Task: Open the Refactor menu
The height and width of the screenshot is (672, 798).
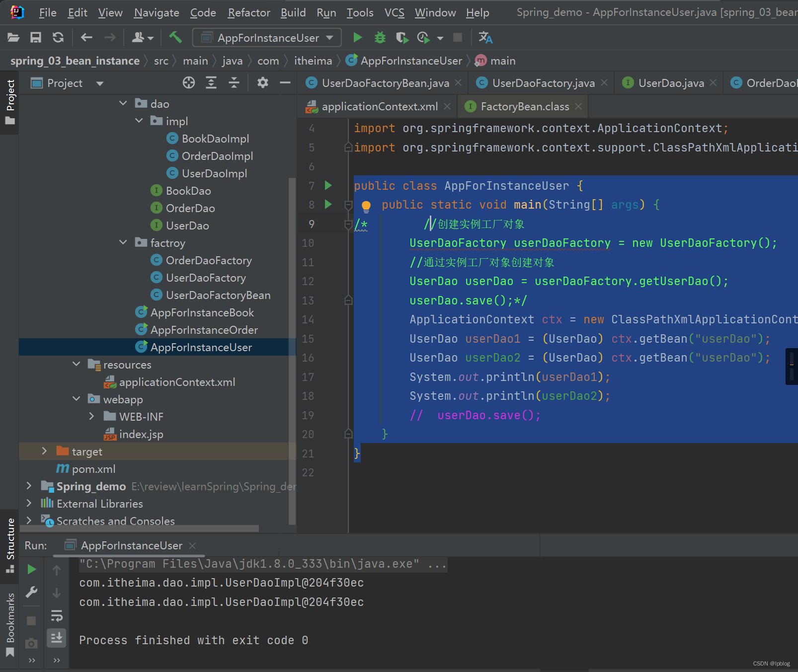Action: (x=249, y=12)
